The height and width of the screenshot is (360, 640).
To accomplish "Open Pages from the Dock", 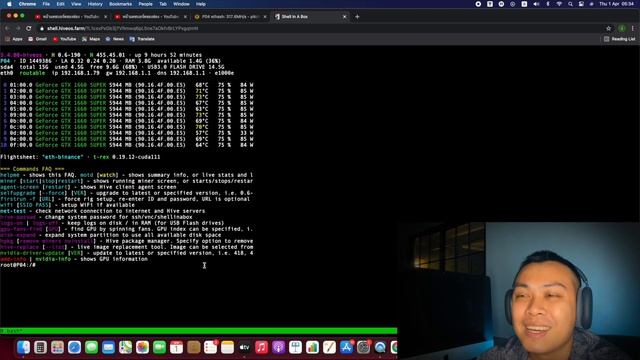I will [329, 347].
